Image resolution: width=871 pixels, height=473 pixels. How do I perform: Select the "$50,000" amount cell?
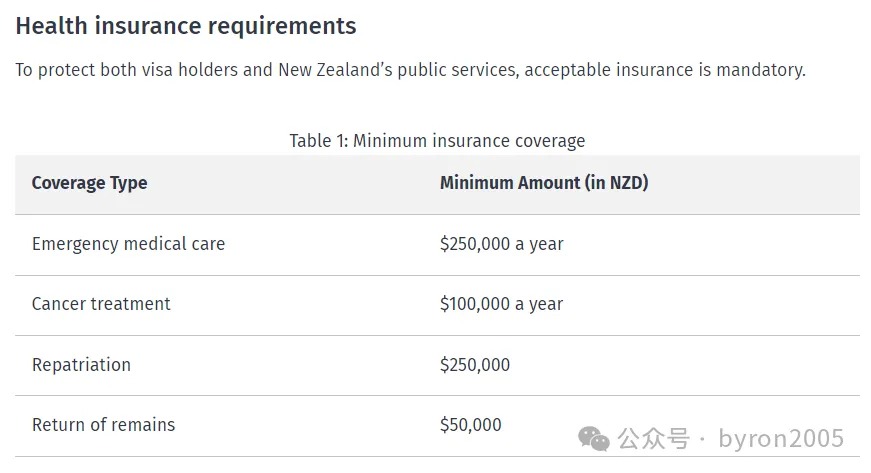pos(470,425)
